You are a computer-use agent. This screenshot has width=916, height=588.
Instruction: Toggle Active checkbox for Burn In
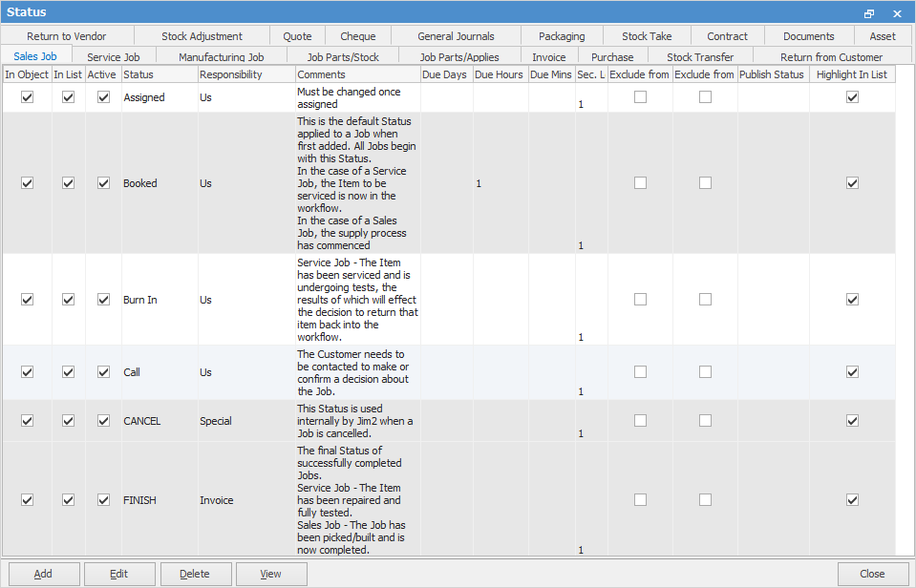click(103, 299)
